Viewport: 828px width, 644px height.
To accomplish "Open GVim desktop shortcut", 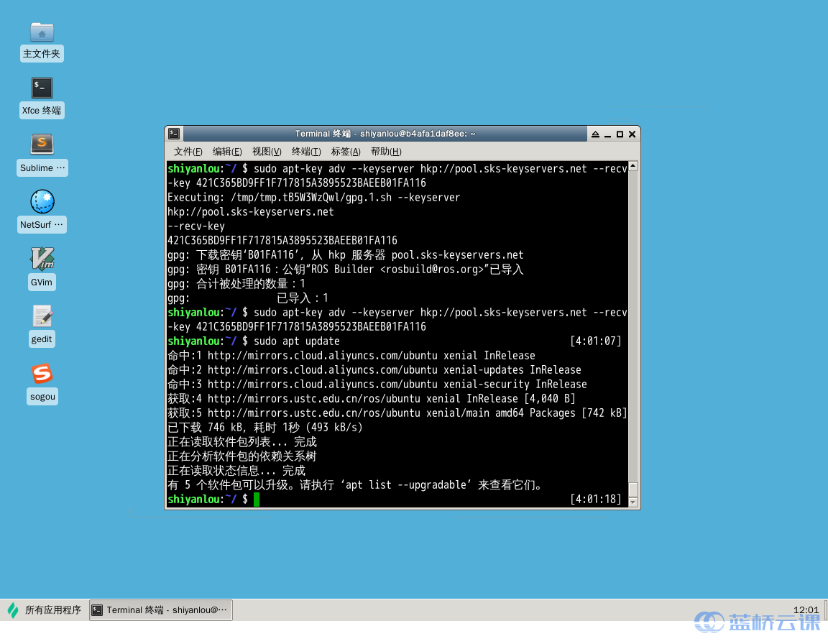I will click(x=42, y=259).
